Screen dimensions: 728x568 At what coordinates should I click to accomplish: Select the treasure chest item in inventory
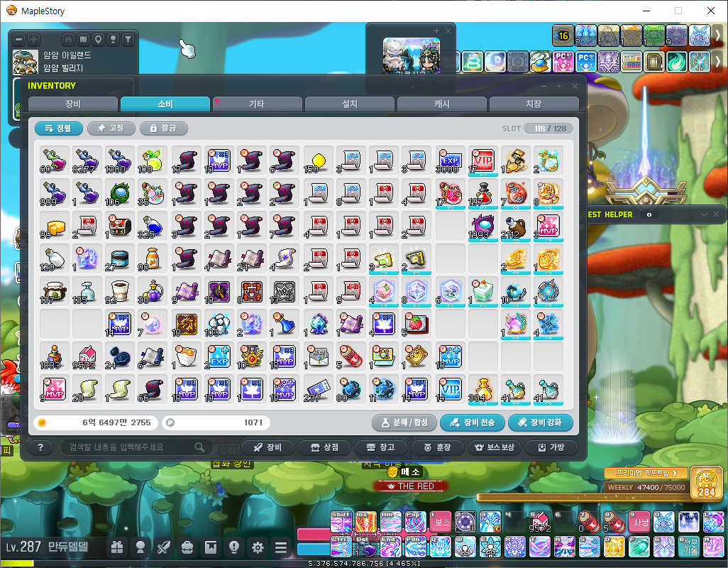tap(120, 226)
